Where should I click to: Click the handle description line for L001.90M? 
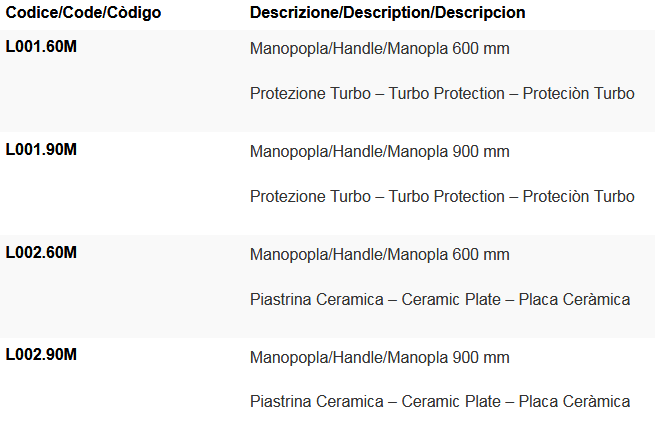(379, 152)
